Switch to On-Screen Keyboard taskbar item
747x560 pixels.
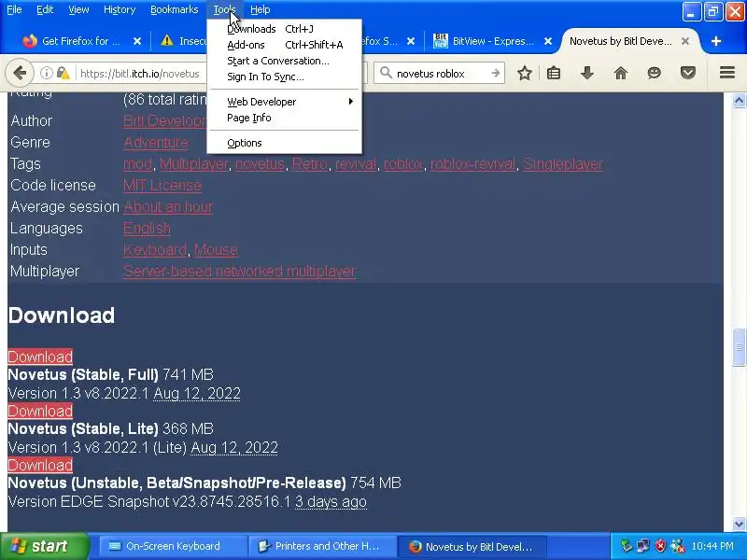(x=171, y=546)
